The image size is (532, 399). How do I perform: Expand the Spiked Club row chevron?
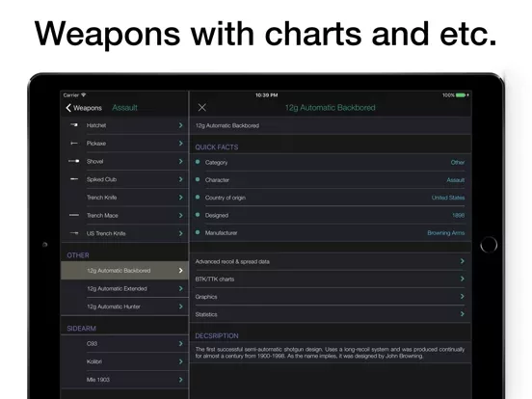[181, 179]
